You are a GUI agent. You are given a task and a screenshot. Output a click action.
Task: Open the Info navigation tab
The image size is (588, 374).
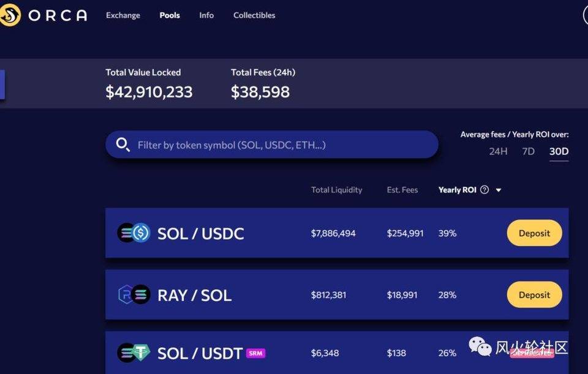pyautogui.click(x=206, y=15)
